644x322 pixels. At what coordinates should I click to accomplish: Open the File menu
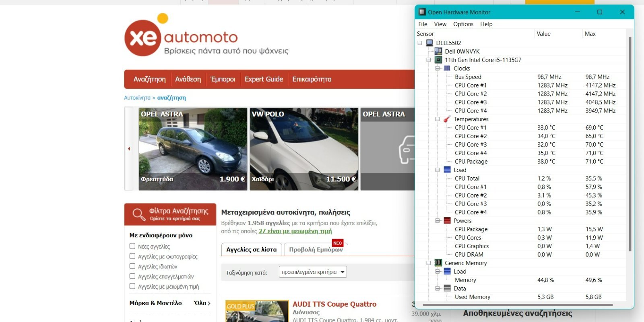click(x=423, y=24)
